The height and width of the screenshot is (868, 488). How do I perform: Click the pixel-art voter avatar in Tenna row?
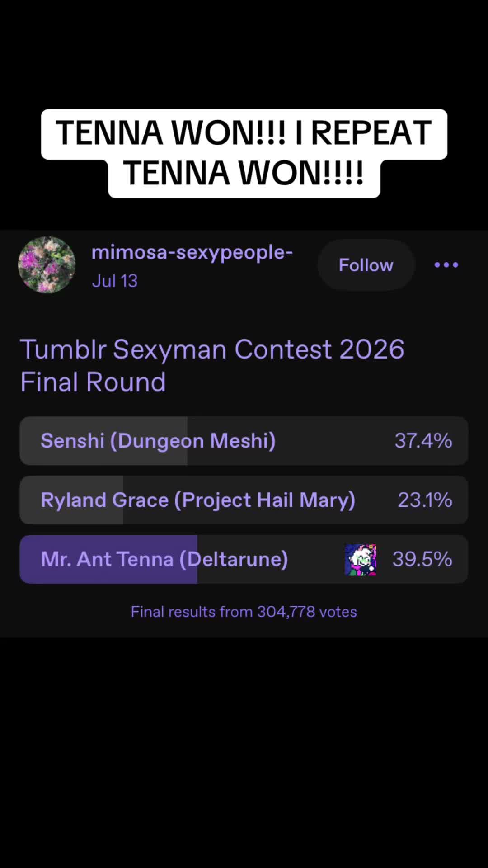(x=360, y=559)
